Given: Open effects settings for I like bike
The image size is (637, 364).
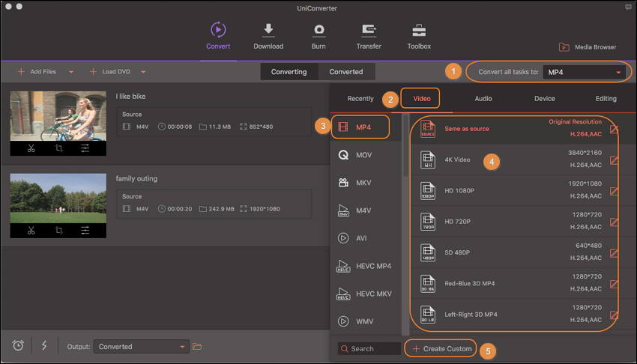Looking at the screenshot, I should 85,148.
